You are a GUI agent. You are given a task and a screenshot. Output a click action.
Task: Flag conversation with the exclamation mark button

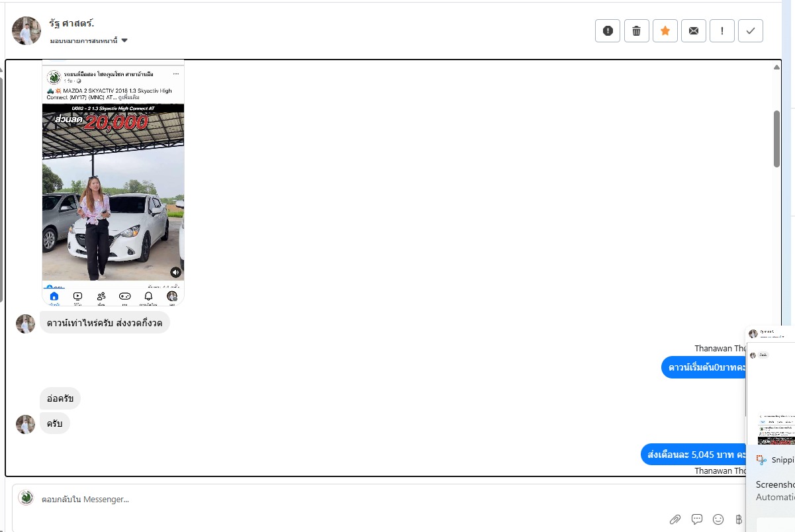click(x=722, y=30)
